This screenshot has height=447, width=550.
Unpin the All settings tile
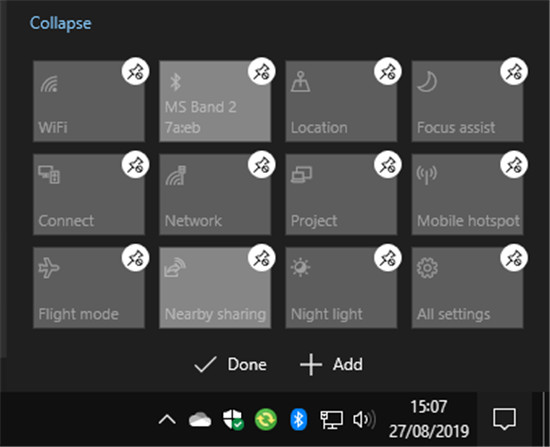click(x=514, y=258)
